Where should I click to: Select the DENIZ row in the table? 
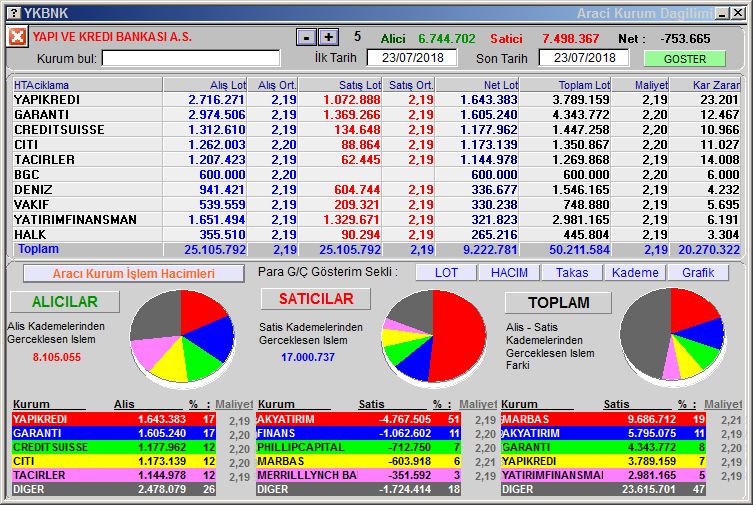[376, 190]
